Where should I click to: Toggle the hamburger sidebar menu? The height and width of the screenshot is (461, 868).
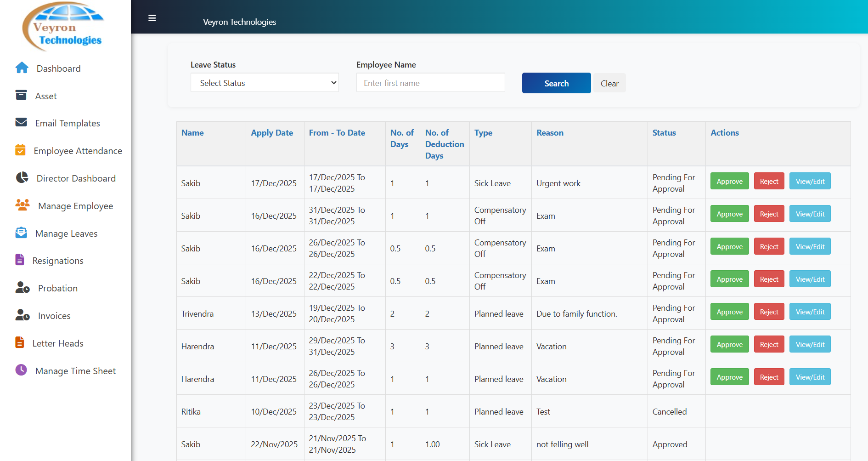click(152, 18)
